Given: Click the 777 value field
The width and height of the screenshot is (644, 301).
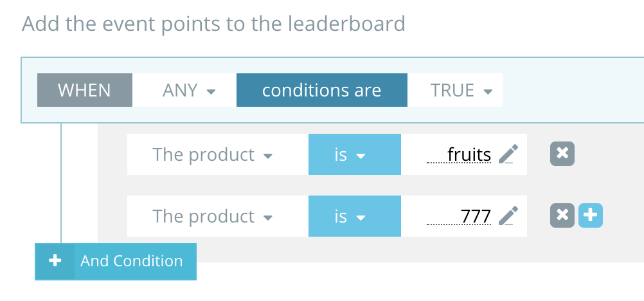Looking at the screenshot, I should click(x=460, y=217).
